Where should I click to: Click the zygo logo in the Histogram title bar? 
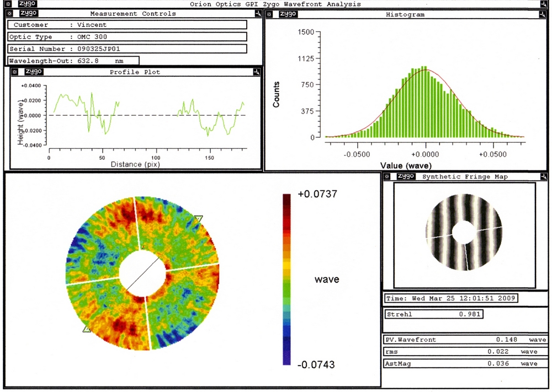tap(288, 14)
